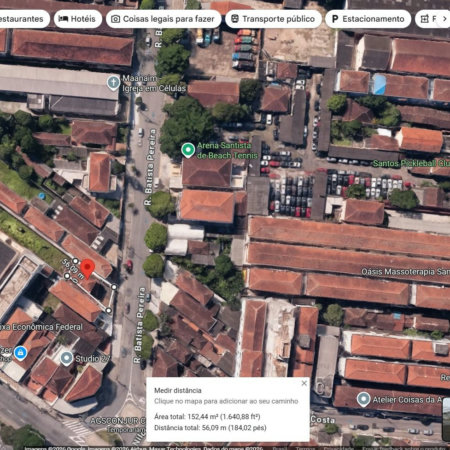The width and height of the screenshot is (450, 450).
Task: Click the measurement point left of the red pin
Action: point(75,261)
